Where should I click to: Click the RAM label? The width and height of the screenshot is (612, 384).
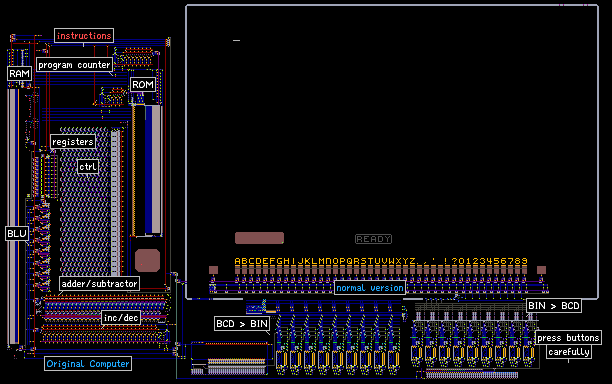pos(20,73)
